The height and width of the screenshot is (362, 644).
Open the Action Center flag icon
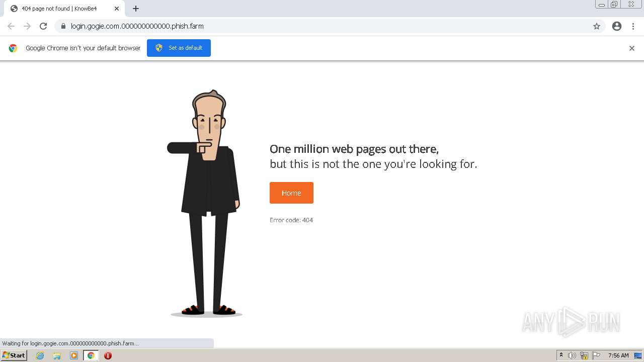tap(596, 355)
